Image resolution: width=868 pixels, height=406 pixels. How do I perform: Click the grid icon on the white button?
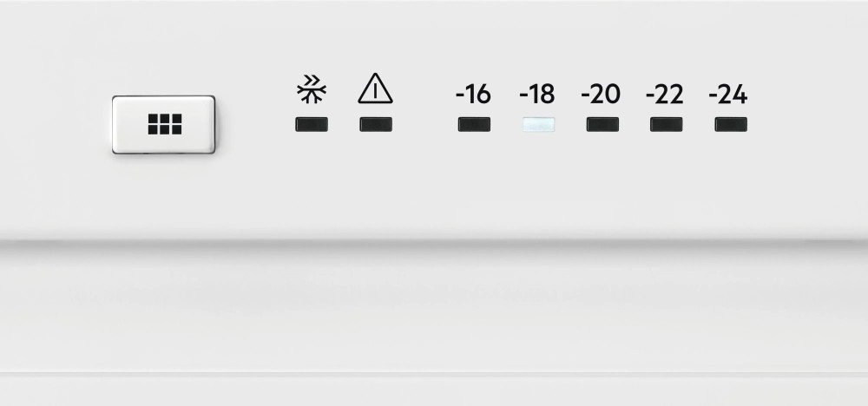(164, 124)
